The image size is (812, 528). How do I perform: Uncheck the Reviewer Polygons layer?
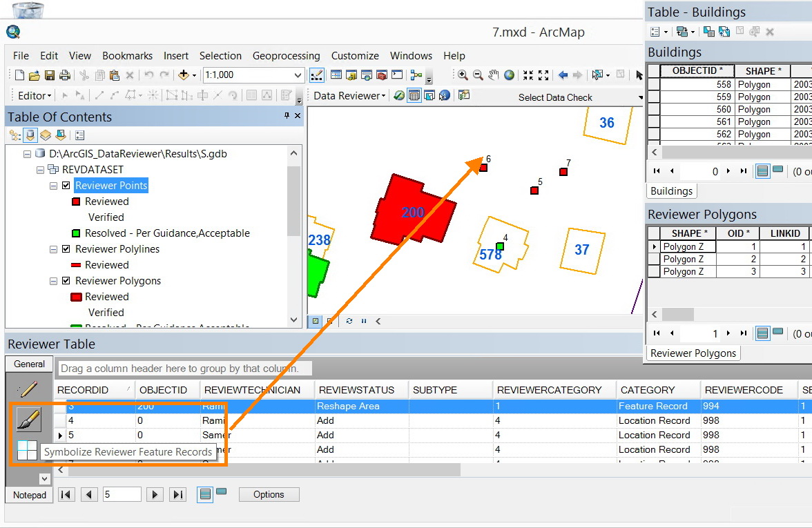(66, 280)
